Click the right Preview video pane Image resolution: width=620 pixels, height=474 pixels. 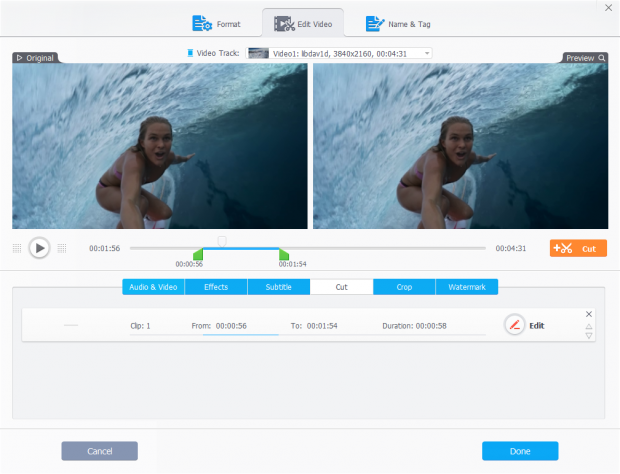(461, 146)
